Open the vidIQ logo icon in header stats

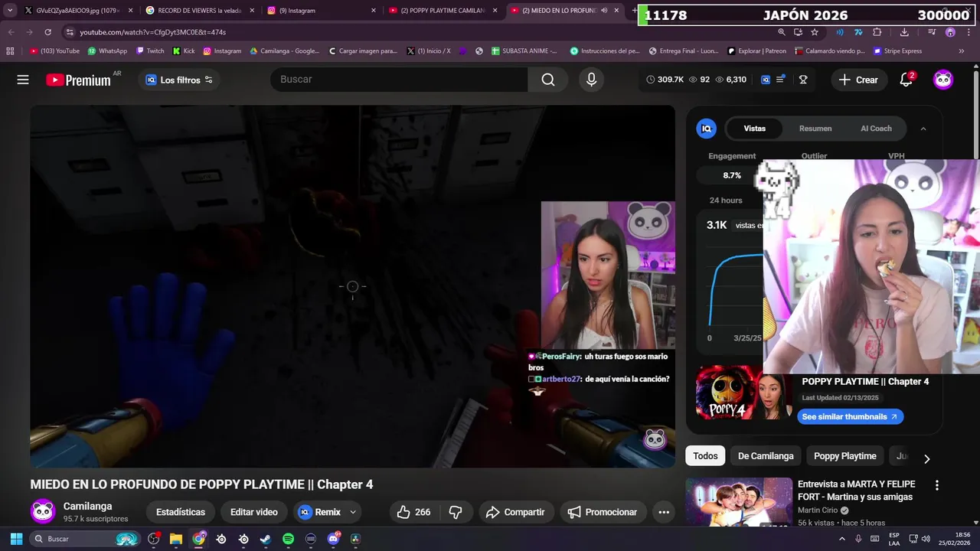765,80
